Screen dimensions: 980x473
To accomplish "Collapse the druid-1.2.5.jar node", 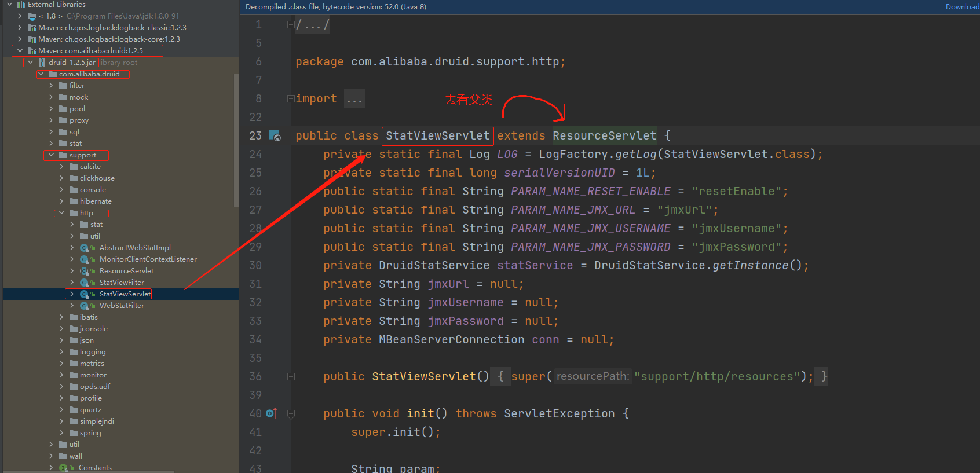I will (30, 63).
